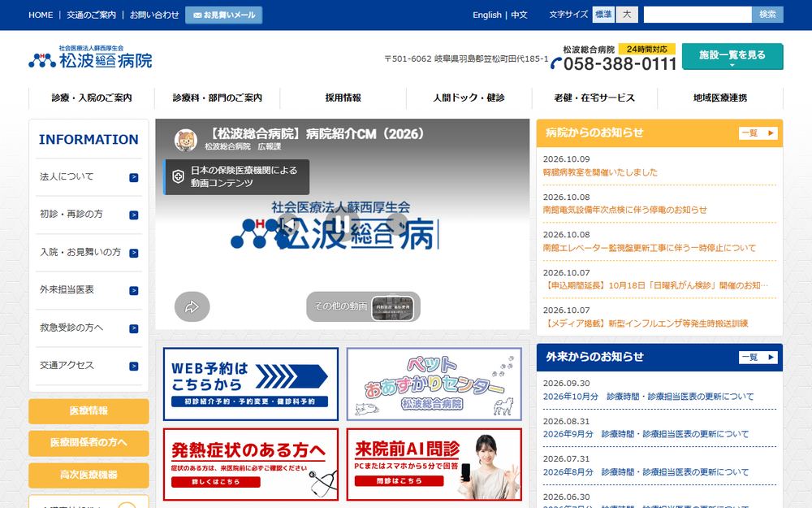This screenshot has width=812, height=508.
Task: Click the 医療情報 orange button
Action: click(89, 411)
